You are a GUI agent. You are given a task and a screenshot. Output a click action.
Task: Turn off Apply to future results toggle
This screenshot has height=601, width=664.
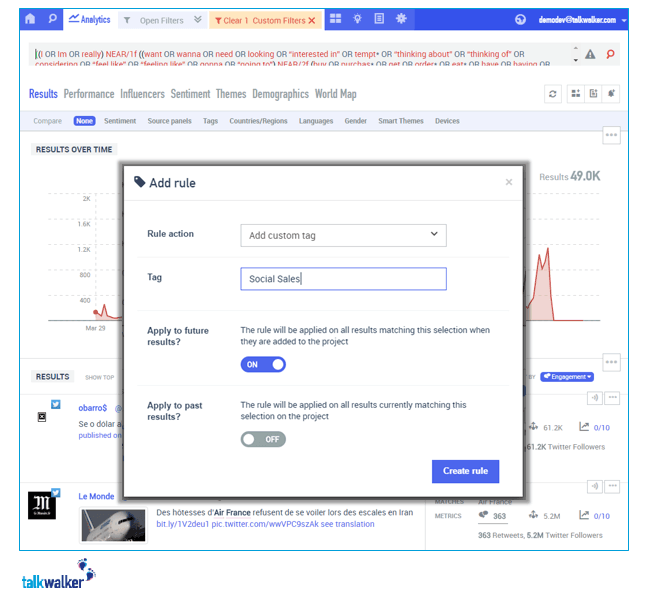[263, 364]
